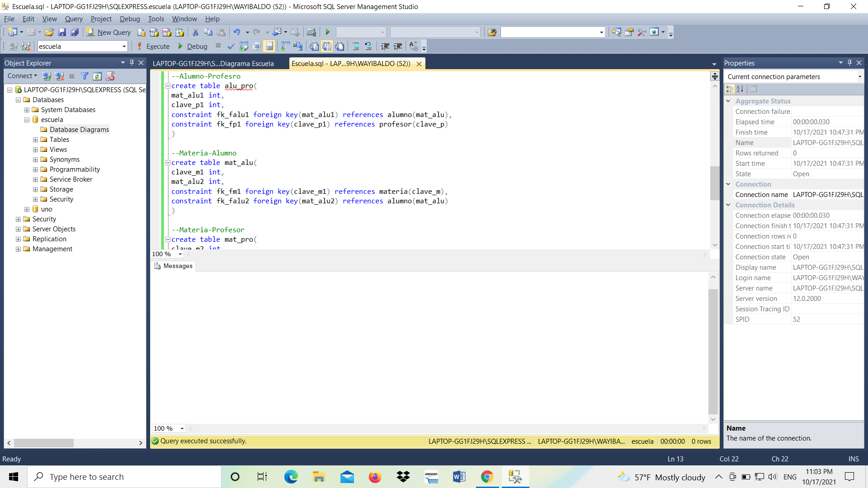Screen dimensions: 868x488
Task: Click the New Query button
Action: click(x=108, y=32)
